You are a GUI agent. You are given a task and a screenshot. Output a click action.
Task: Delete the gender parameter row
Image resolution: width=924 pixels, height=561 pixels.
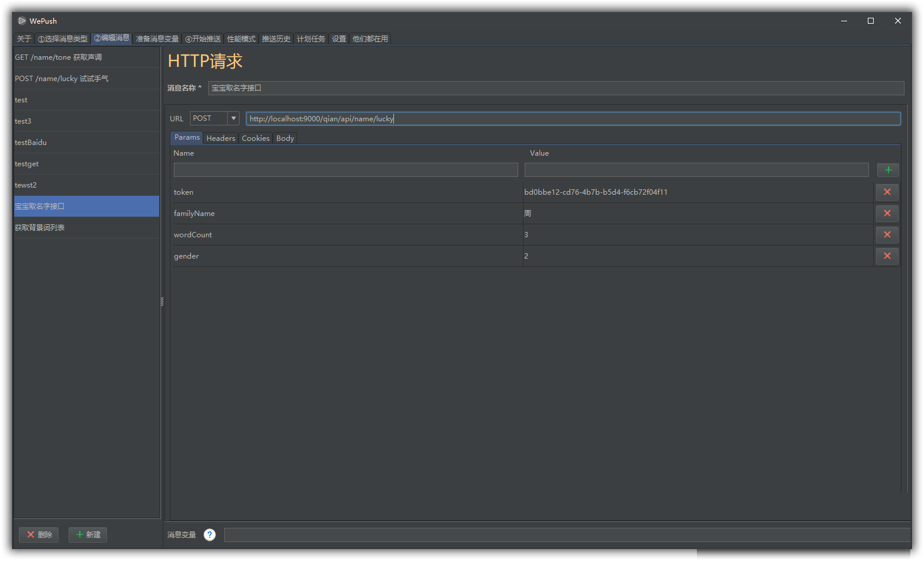[x=887, y=256]
